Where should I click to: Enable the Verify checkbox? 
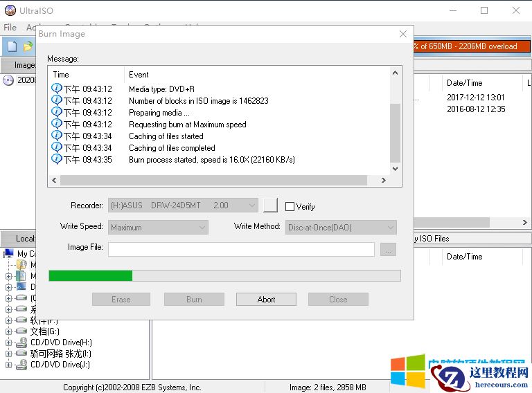[290, 206]
